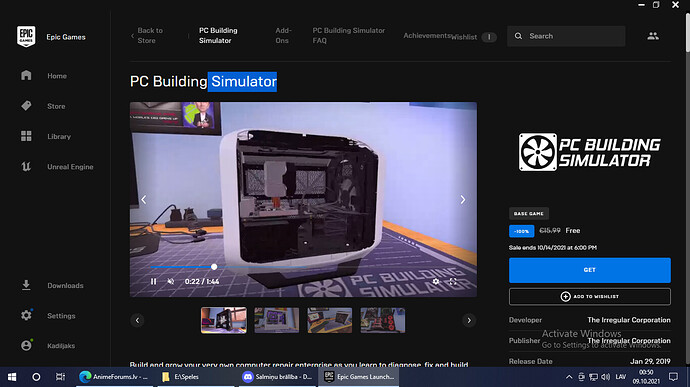Switch to the Add-Ons tab

point(283,36)
